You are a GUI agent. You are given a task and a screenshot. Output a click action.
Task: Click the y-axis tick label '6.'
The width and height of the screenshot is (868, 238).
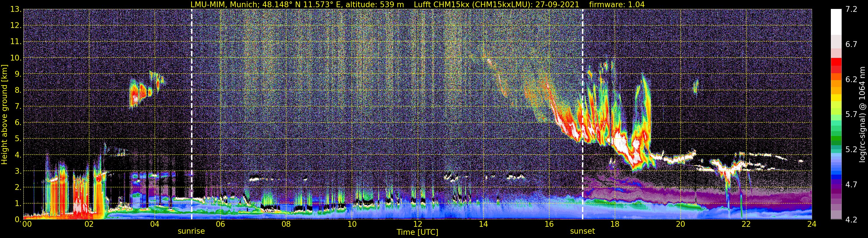(x=18, y=123)
